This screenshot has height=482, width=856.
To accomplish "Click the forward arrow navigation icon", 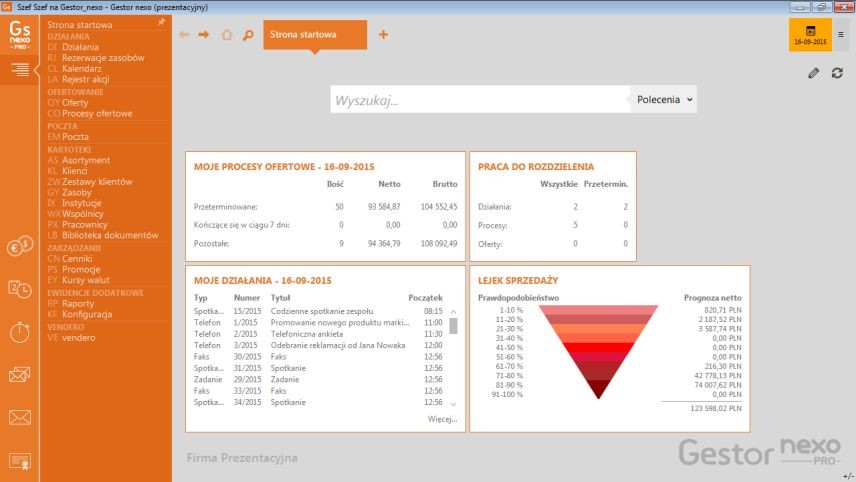I will click(x=204, y=35).
